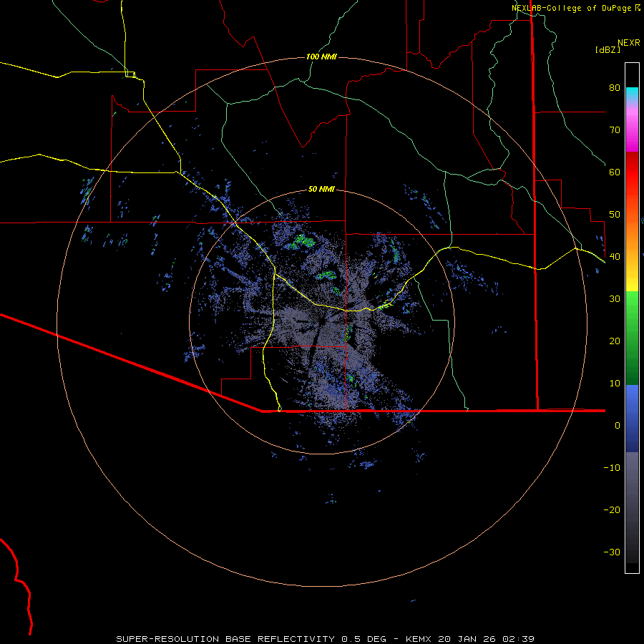Select the "10" value on the dBZ scale
This screenshot has height=644, width=644.
[615, 384]
